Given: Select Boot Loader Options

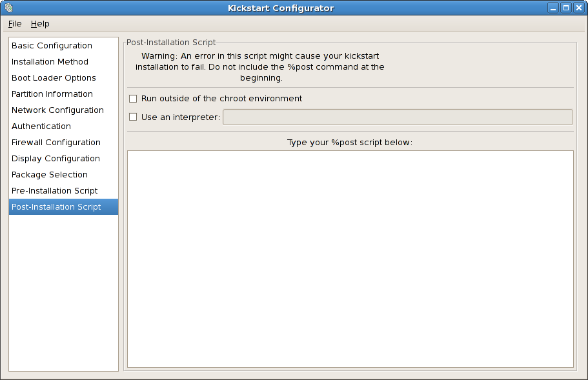Looking at the screenshot, I should (52, 77).
